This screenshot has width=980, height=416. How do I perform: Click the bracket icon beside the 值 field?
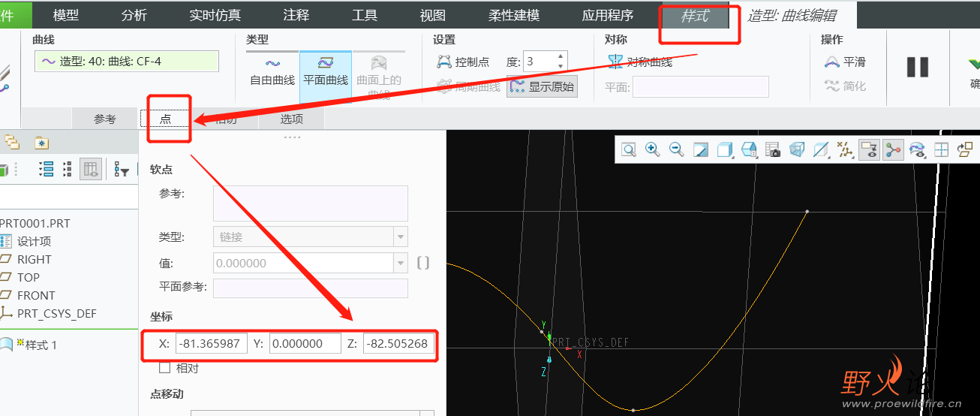423,263
